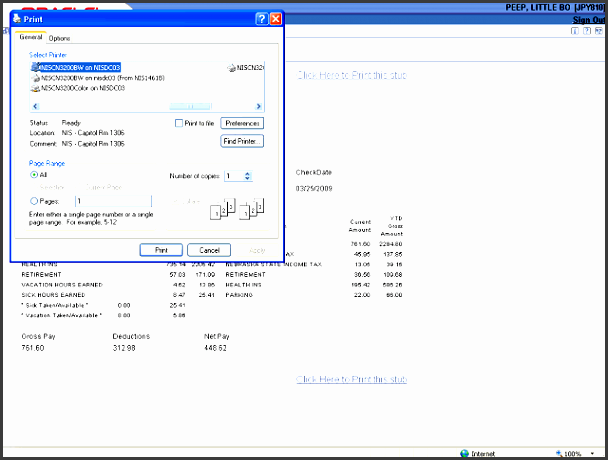608x460 pixels.
Task: Click Net Pay value 448.62
Action: 215,348
